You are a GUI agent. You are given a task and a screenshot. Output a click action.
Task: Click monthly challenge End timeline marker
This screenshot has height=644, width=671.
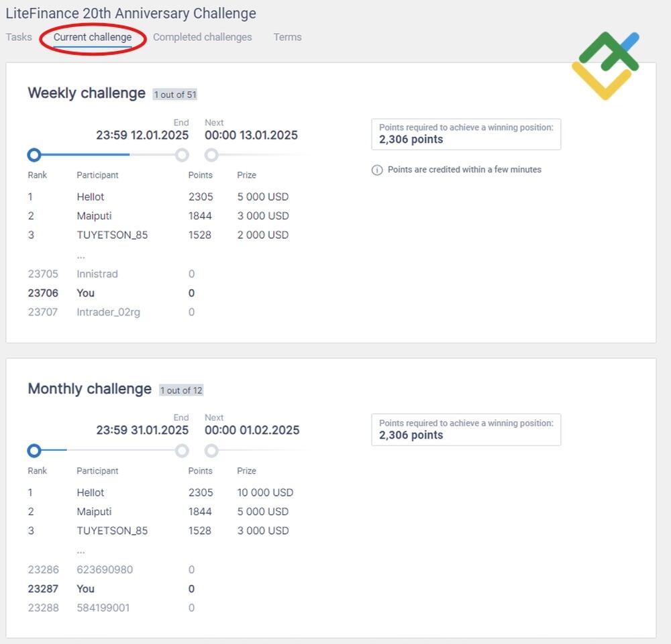[182, 450]
